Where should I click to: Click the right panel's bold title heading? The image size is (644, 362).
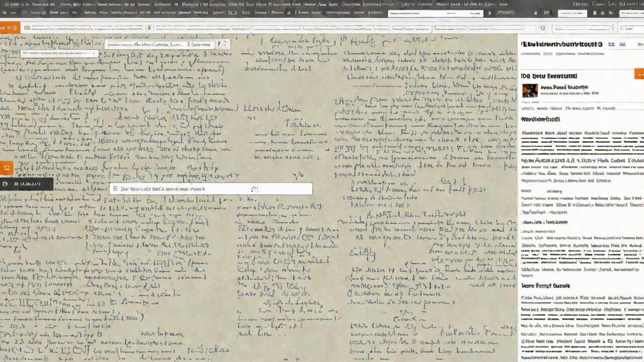pyautogui.click(x=561, y=44)
